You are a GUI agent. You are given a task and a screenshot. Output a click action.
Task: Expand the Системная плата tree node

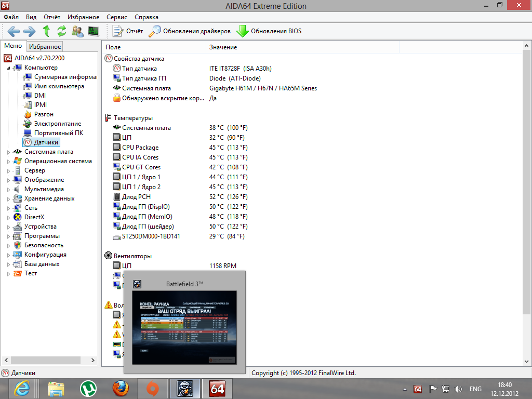pyautogui.click(x=8, y=152)
